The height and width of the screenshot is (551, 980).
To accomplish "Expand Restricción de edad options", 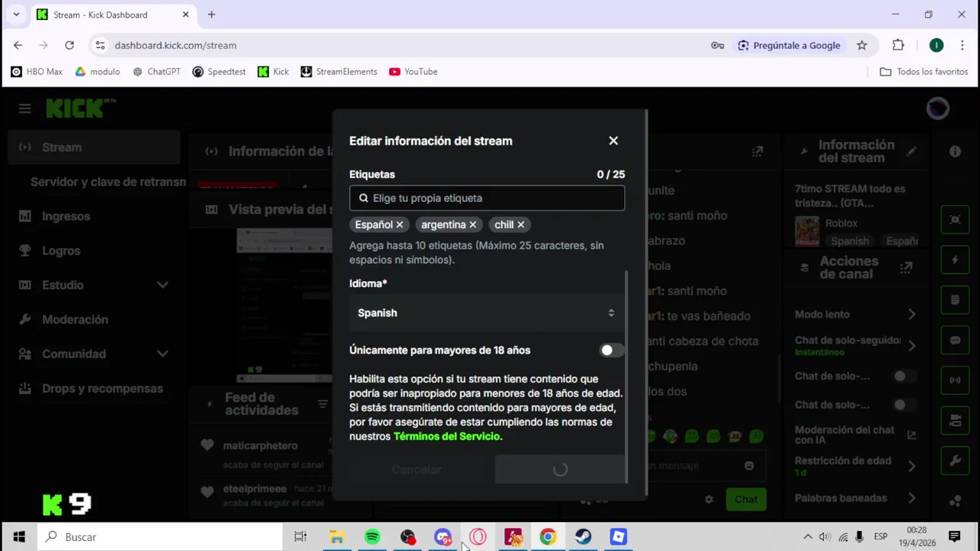I will tap(911, 466).
